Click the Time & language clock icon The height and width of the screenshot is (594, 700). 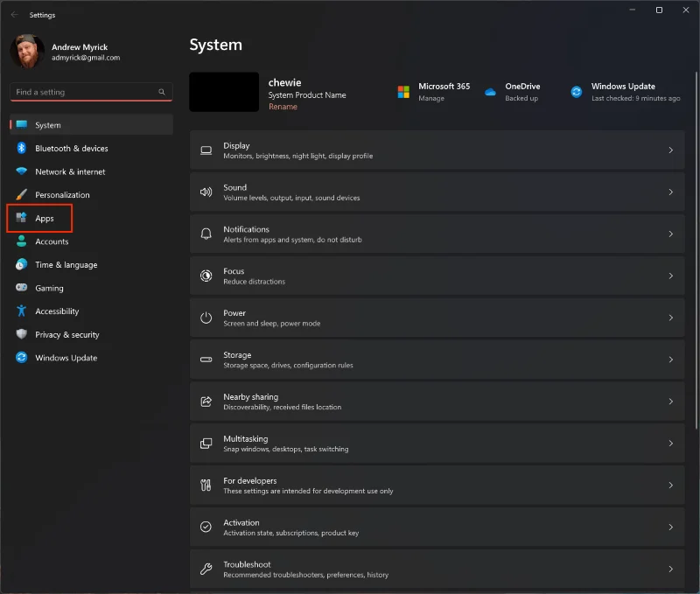(21, 264)
